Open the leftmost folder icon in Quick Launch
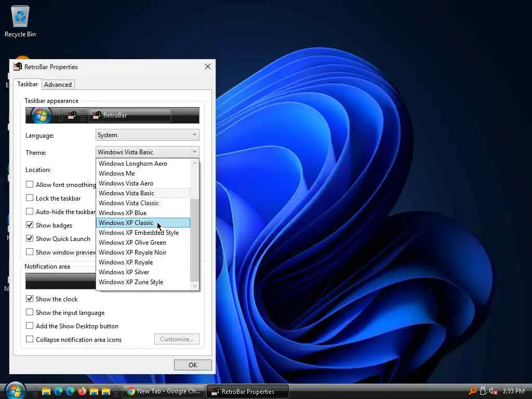Screen dimensions: 532x399 [46, 391]
